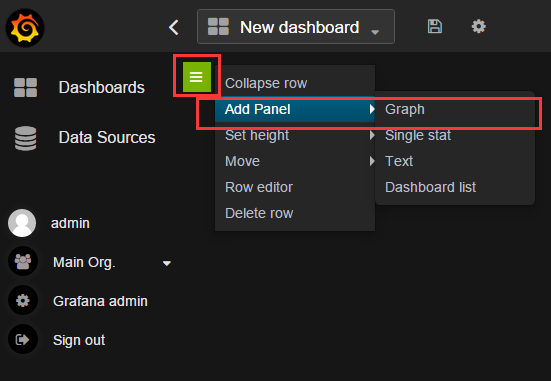Open the New dashboard dropdown picker
Screen dimensions: 551x381
(x=296, y=27)
